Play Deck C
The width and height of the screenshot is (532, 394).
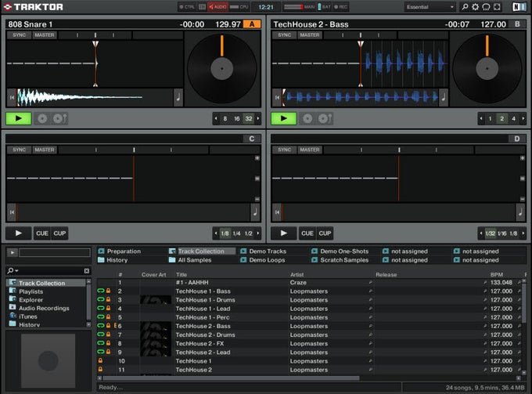point(19,233)
